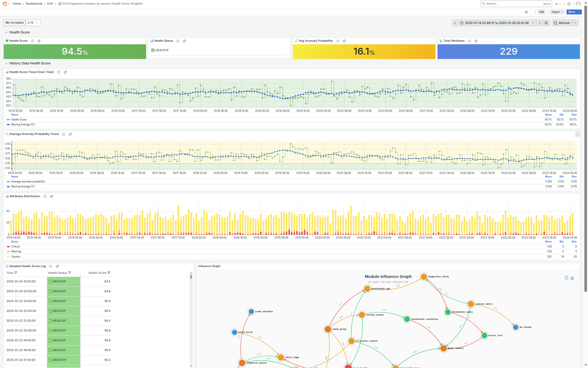
Task: Open the time range picker dropdown
Action: [533, 23]
